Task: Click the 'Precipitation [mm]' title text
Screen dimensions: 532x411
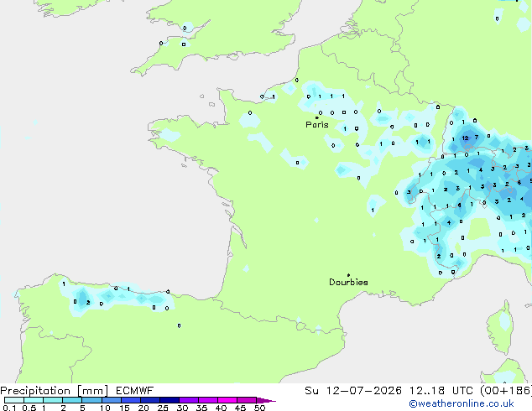Action: pos(55,391)
